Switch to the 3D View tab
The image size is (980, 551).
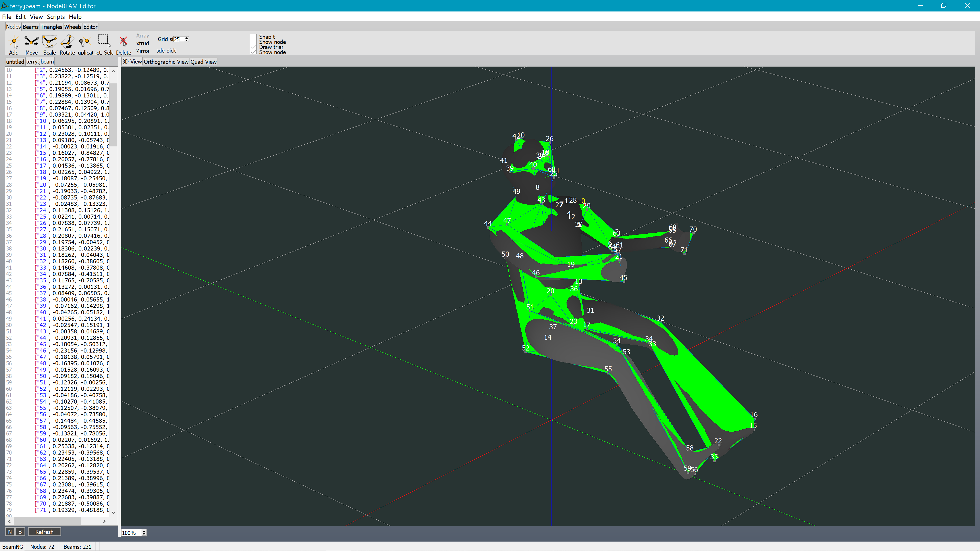click(132, 61)
